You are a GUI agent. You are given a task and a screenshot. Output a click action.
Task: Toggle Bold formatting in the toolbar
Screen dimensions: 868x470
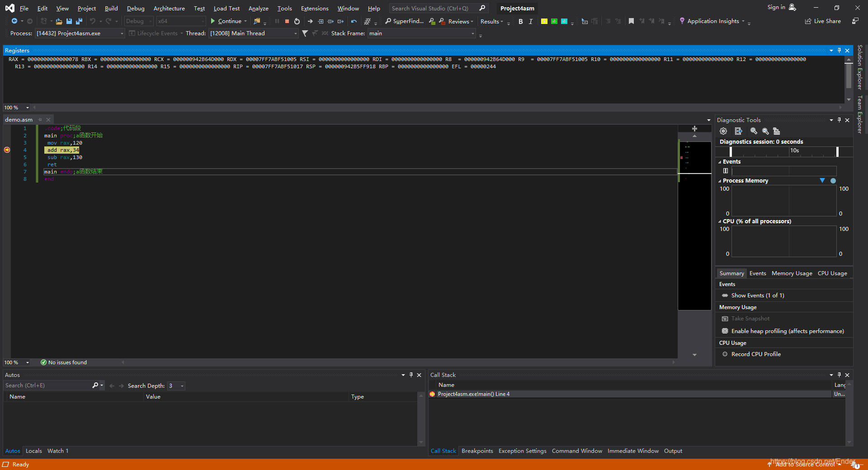[x=520, y=21]
